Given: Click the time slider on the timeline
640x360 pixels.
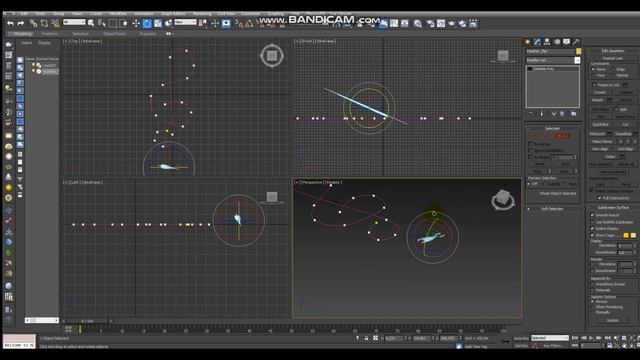Looking at the screenshot, I should 87,321.
